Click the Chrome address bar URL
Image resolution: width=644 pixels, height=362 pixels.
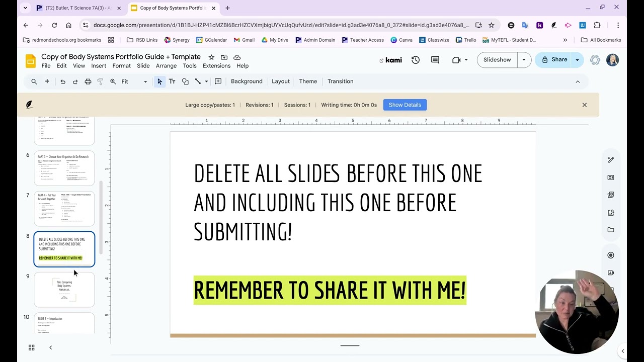coord(281,25)
